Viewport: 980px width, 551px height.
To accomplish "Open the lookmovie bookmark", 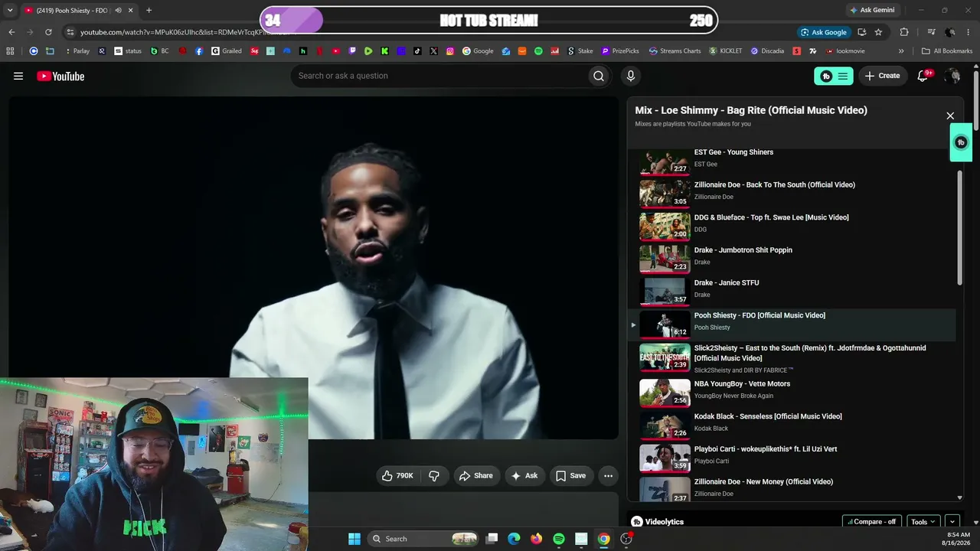I will coord(845,51).
